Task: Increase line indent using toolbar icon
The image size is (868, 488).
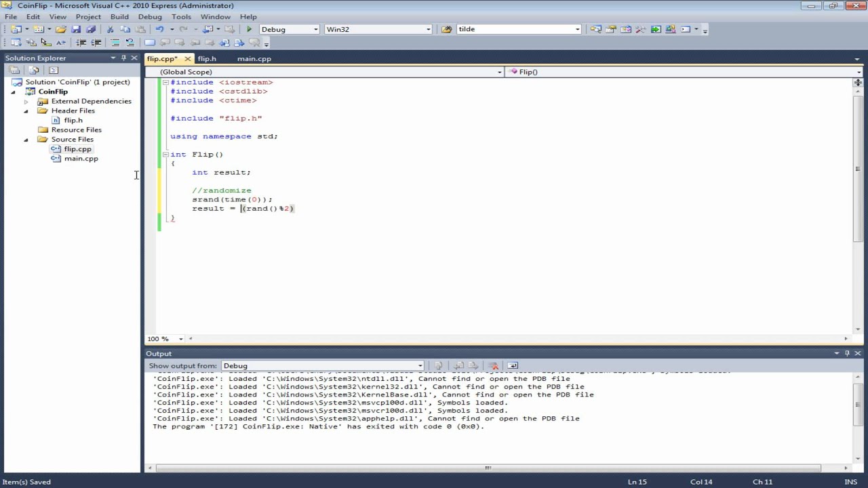Action: (x=96, y=43)
